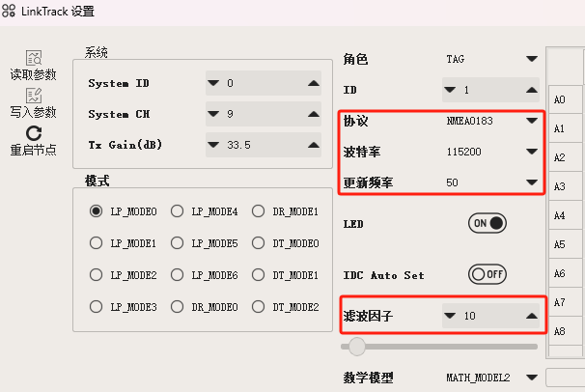Decrease Tx Gain(dB) with down arrow
The width and height of the screenshot is (585, 392).
pyautogui.click(x=213, y=145)
